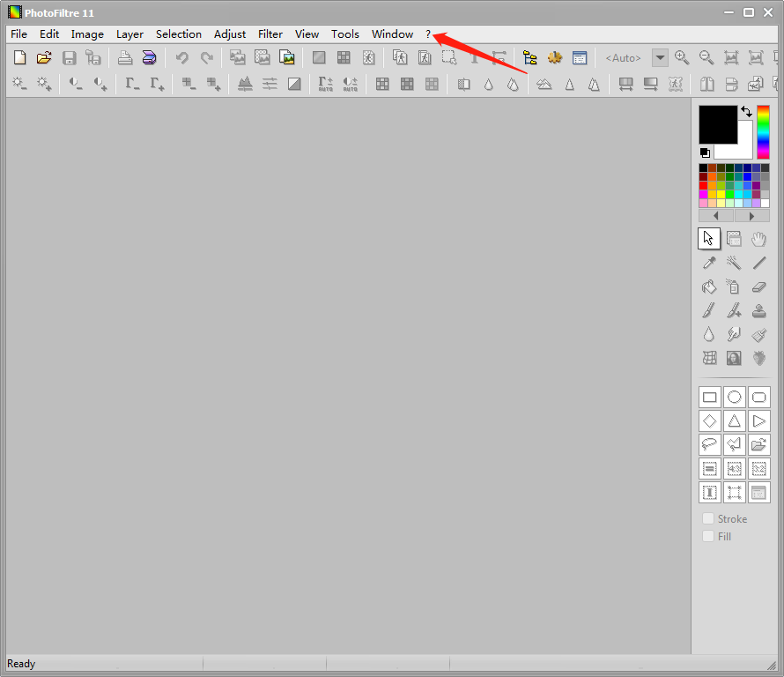Select the Paint bucket fill tool

tap(709, 286)
